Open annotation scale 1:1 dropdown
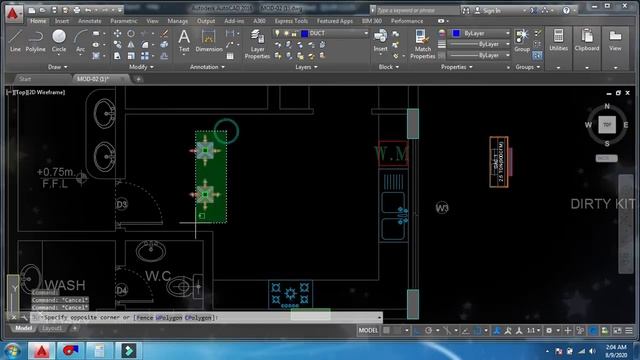This screenshot has height=360, width=640. [x=533, y=330]
